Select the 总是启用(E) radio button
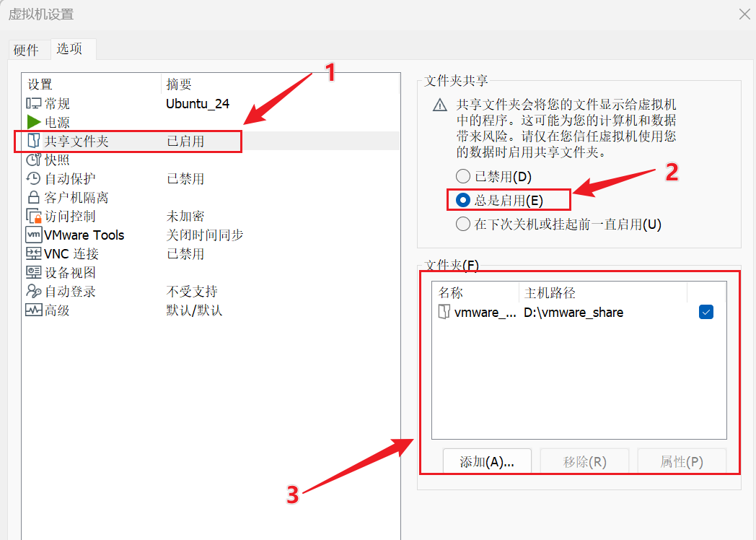 tap(463, 200)
